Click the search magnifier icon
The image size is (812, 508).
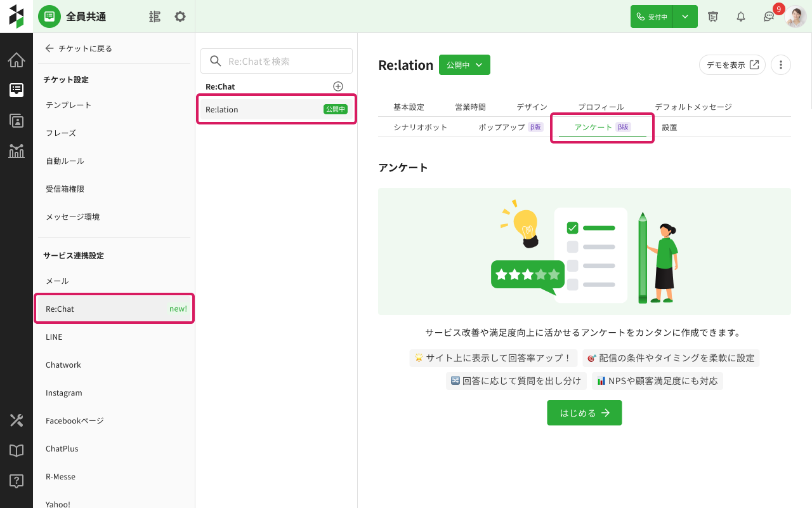216,61
